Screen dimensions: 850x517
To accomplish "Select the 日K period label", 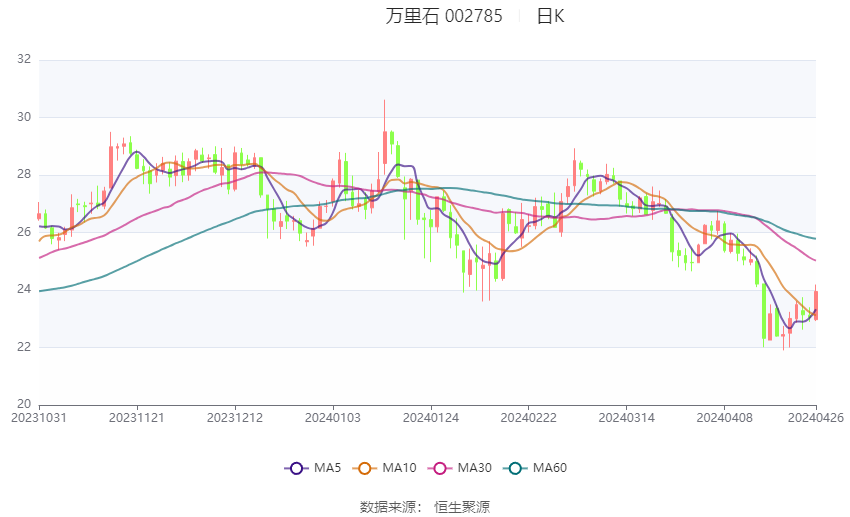I will point(551,16).
